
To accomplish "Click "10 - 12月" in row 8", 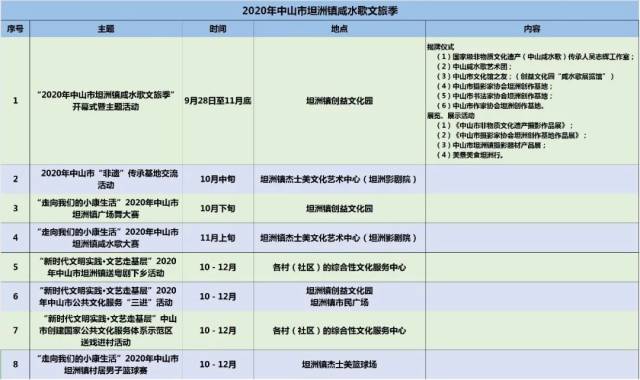I will [218, 364].
